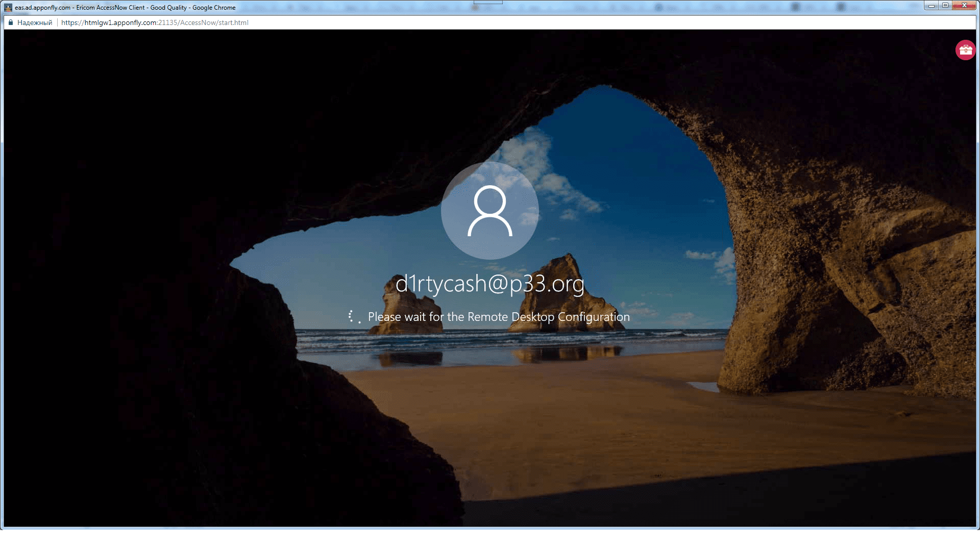The image size is (980, 551).
Task: Restore down the Chrome window
Action: tap(945, 6)
